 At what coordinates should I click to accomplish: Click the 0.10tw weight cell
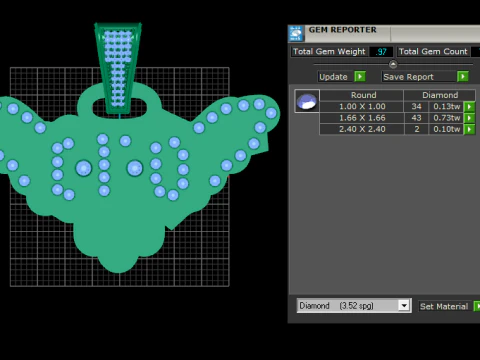[x=446, y=129]
